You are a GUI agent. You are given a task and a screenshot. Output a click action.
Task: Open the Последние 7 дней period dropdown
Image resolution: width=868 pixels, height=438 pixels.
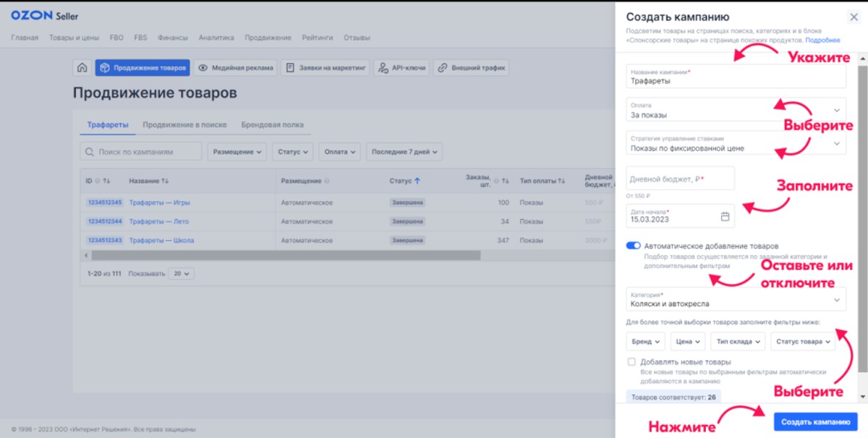404,152
